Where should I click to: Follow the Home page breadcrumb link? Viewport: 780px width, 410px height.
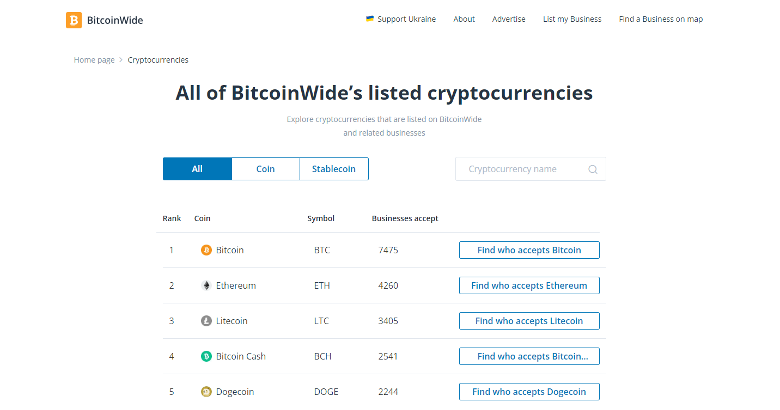click(94, 60)
